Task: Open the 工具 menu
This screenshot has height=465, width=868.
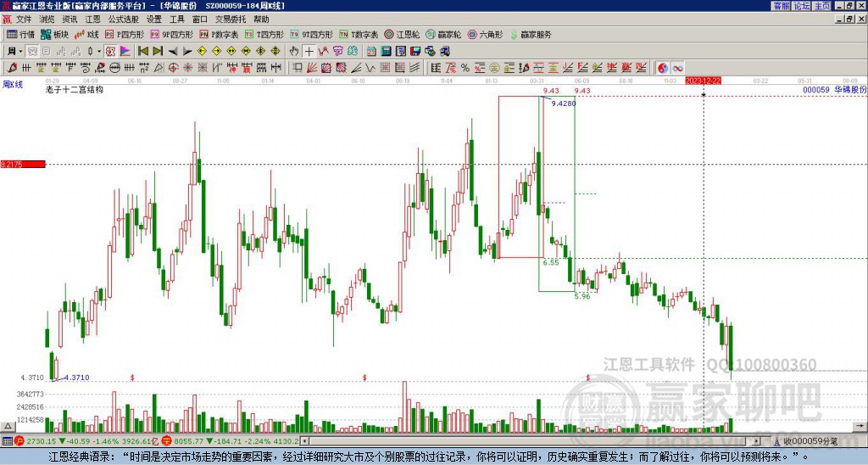Action: tap(176, 20)
